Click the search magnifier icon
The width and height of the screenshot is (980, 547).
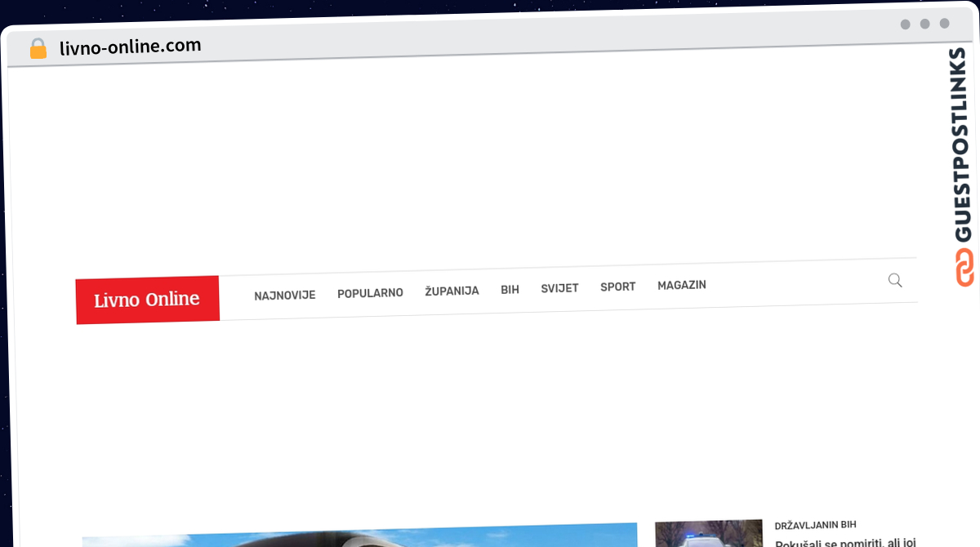tap(895, 281)
